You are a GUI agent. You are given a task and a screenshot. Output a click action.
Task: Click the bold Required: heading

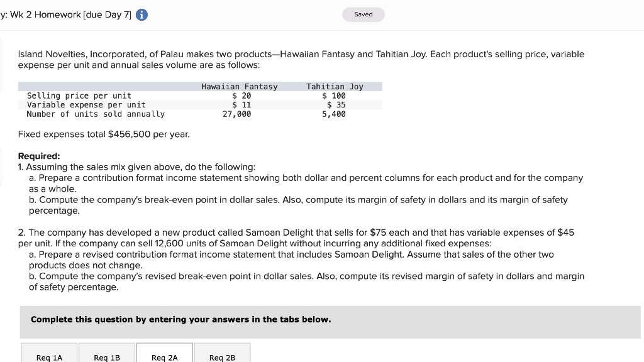coord(39,156)
